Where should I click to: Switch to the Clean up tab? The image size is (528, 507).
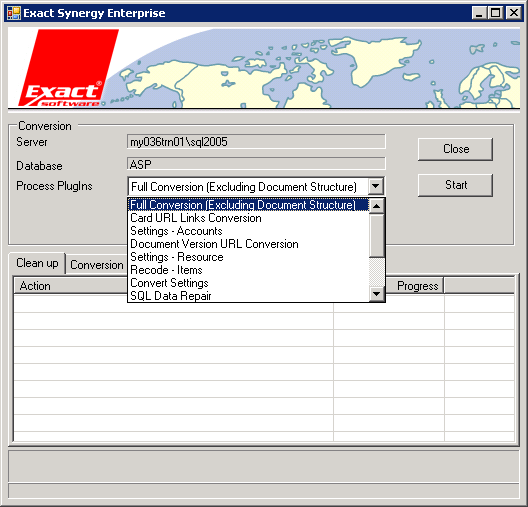[x=37, y=263]
